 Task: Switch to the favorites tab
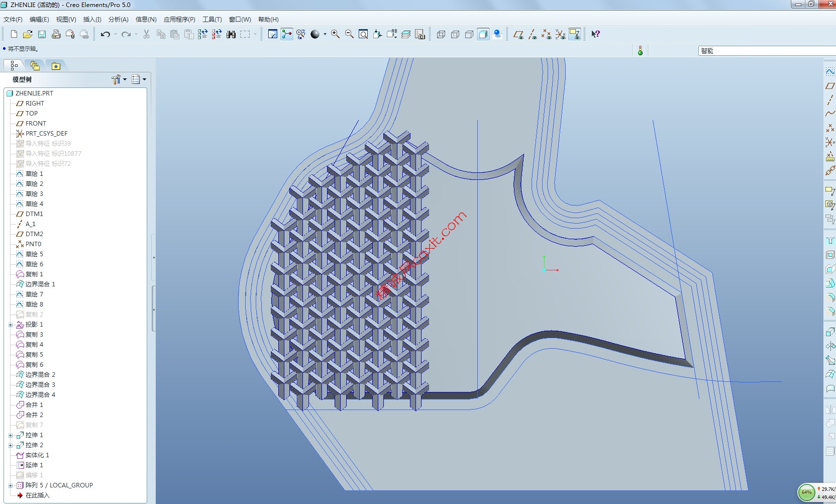coord(56,65)
